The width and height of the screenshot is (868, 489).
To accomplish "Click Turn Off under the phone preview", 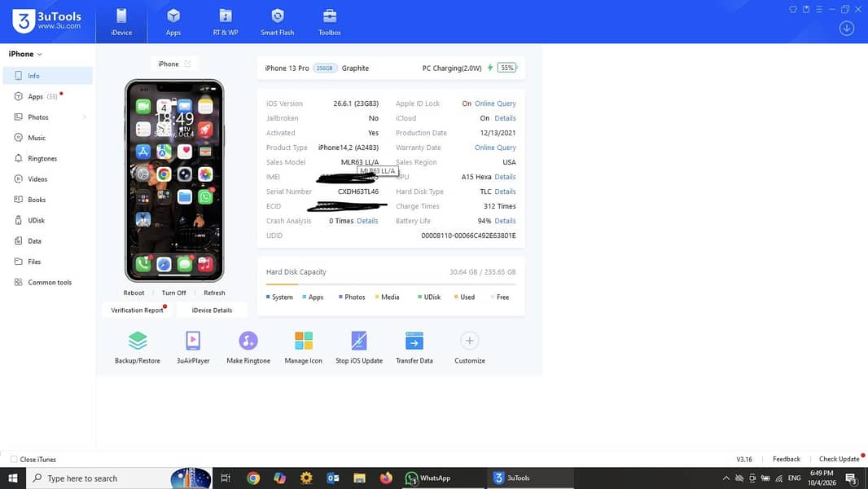I will pyautogui.click(x=173, y=293).
